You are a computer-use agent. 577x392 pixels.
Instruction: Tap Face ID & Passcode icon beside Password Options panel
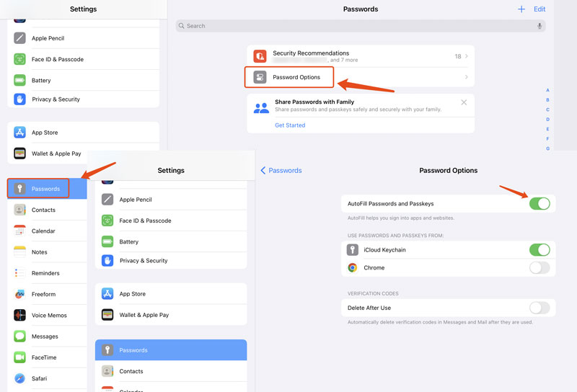click(x=107, y=220)
